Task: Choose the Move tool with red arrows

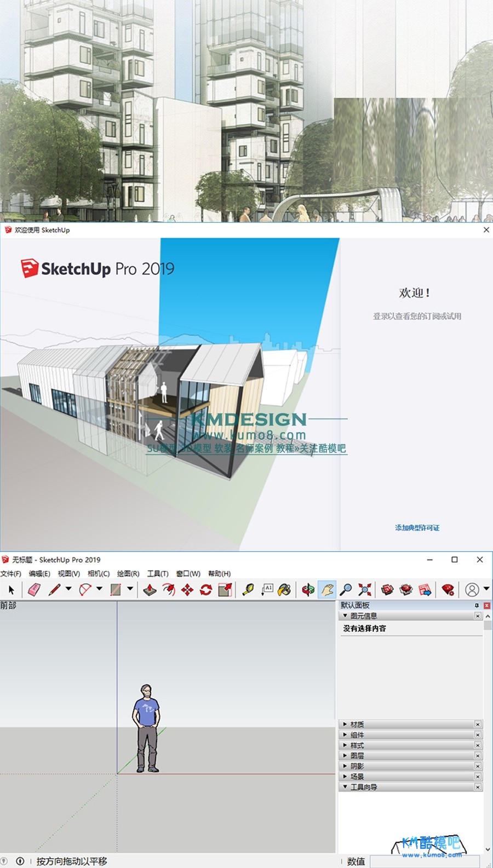Action: (x=187, y=590)
